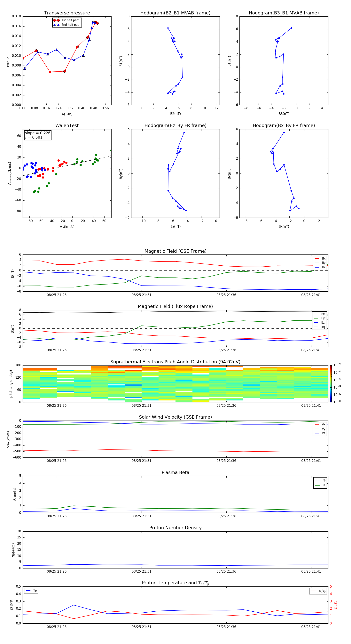Click the "pitch angle (deg)" y-axis label
The height and width of the screenshot is (644, 351).
(11, 384)
